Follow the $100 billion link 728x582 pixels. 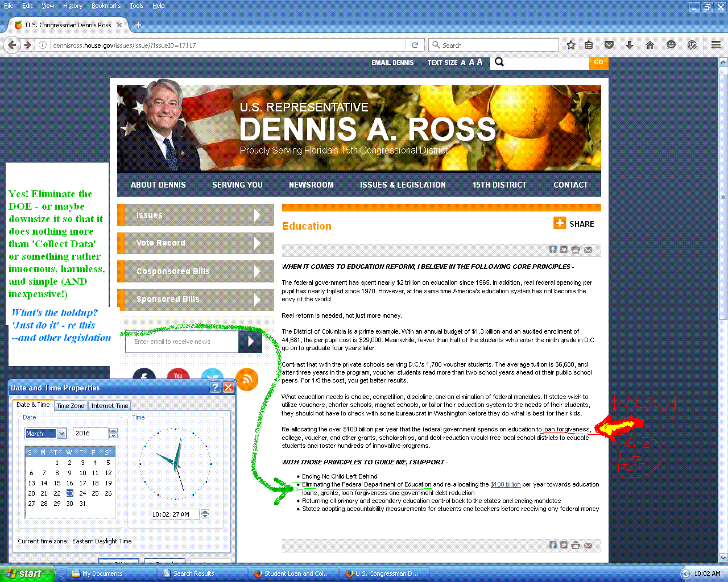506,484
